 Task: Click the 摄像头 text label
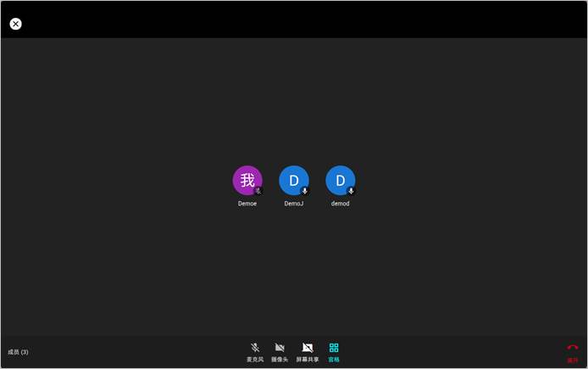pyautogui.click(x=280, y=360)
